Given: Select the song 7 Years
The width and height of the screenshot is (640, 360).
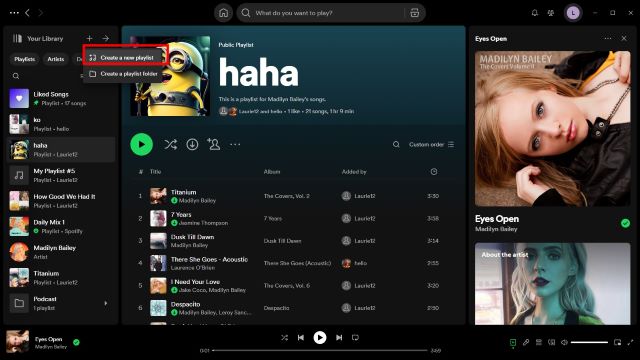Looking at the screenshot, I should click(x=181, y=215).
